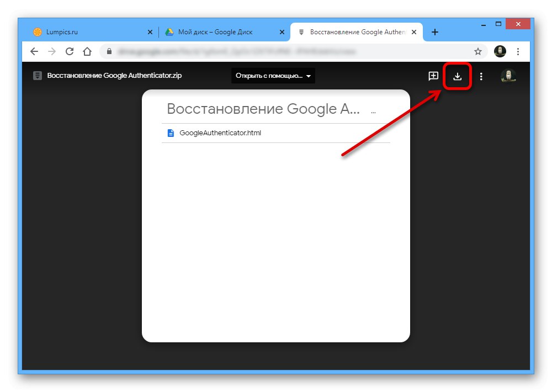Click the Download file icon
The width and height of the screenshot is (552, 392).
tap(457, 76)
